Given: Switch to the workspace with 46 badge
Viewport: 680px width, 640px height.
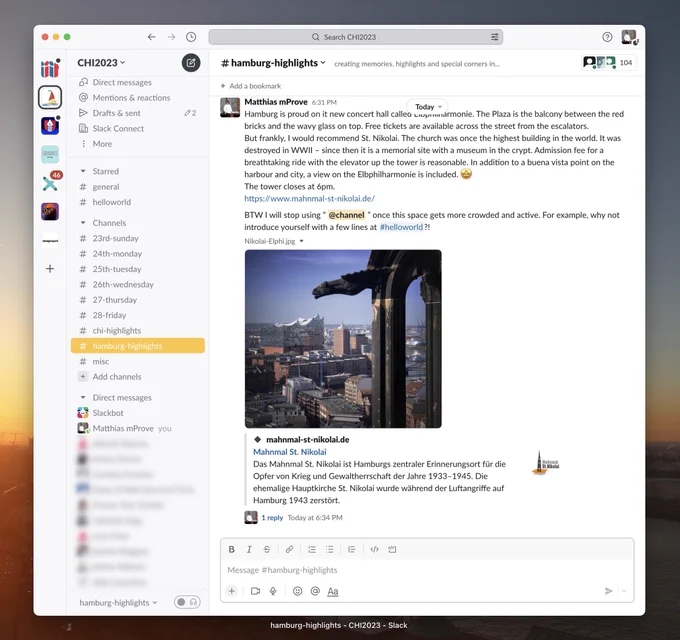Looking at the screenshot, I should (50, 183).
